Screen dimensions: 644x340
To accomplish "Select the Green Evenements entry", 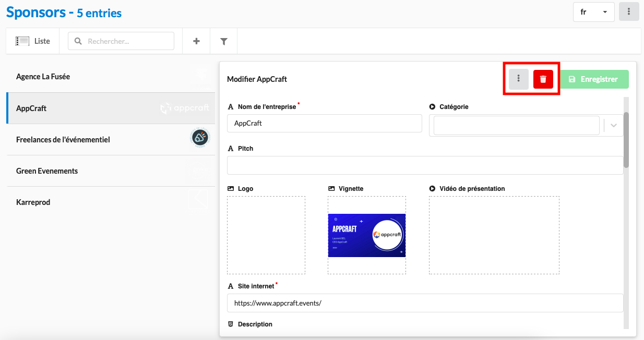I will (x=47, y=171).
